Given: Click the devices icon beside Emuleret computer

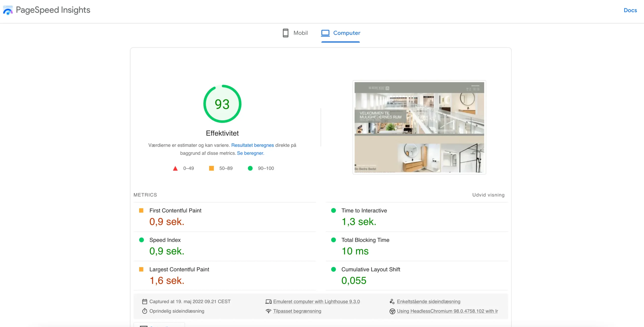Looking at the screenshot, I should 268,302.
